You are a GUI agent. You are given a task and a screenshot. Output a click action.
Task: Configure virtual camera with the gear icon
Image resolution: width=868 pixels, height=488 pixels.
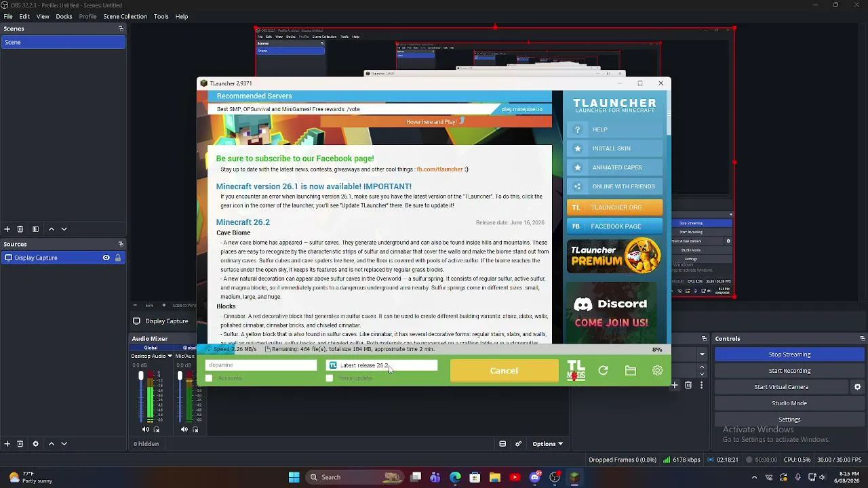[x=857, y=387]
